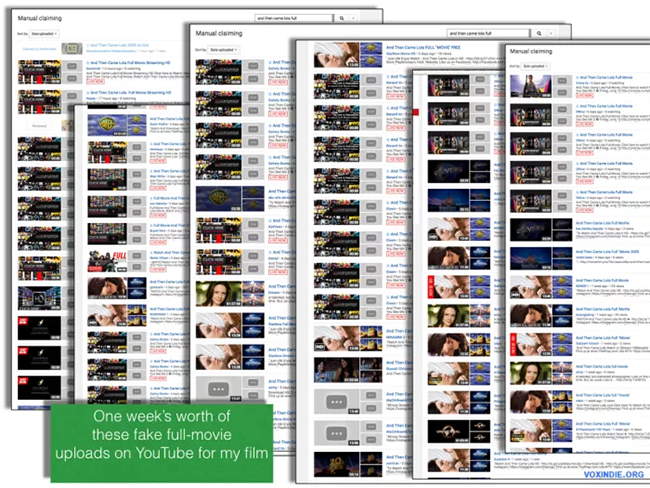Viewport: 650px width, 488px height.
Task: Open the Warner Bros logo thumbnail in small lower-left window
Action: [x=107, y=125]
